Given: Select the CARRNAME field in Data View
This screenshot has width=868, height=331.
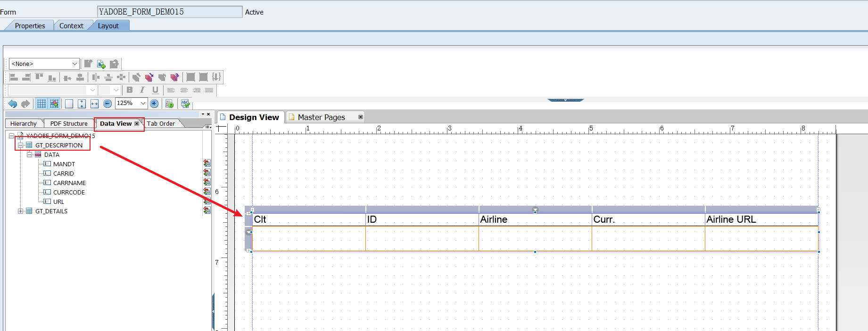Looking at the screenshot, I should (69, 183).
